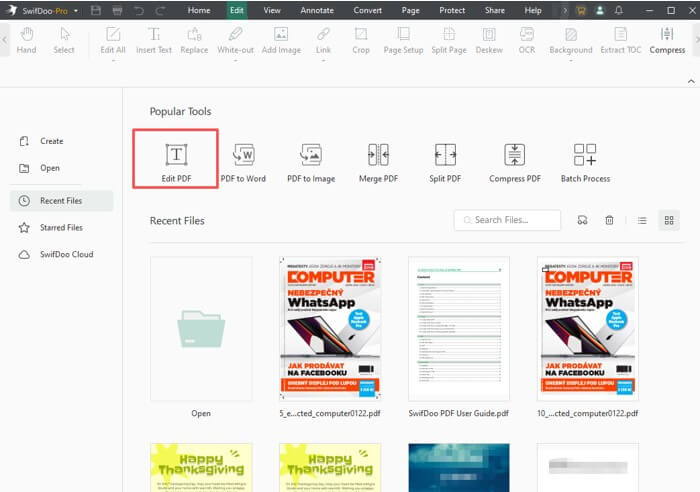Choose Insert Text tool

tap(154, 40)
